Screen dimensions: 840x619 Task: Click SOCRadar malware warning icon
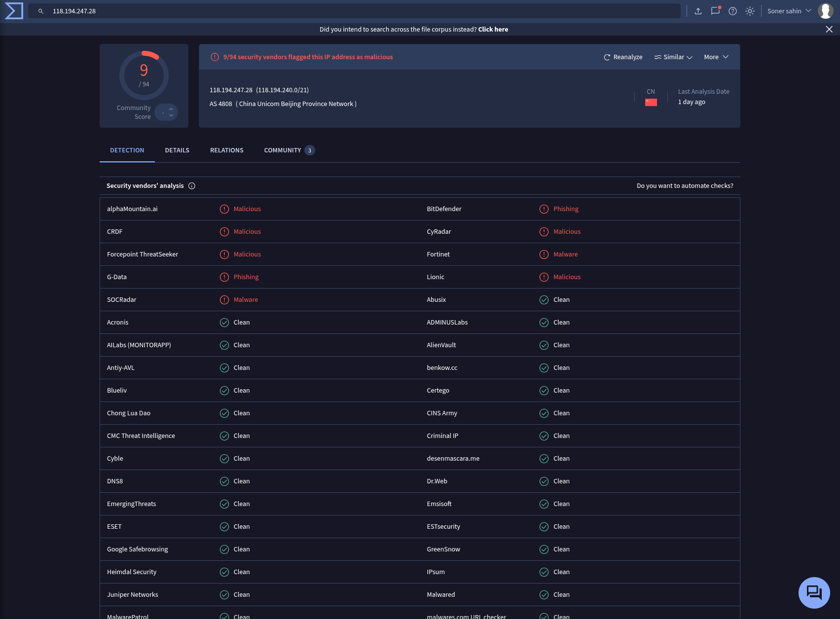[x=224, y=300]
